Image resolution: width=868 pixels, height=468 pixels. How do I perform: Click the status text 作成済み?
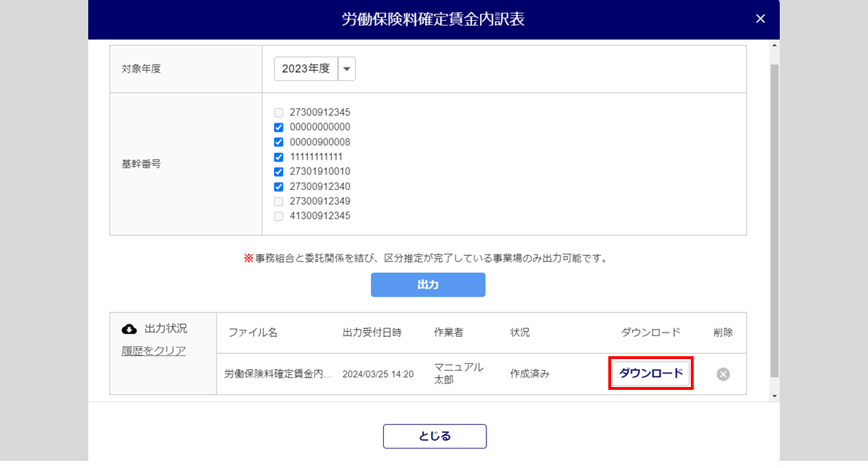(x=530, y=374)
